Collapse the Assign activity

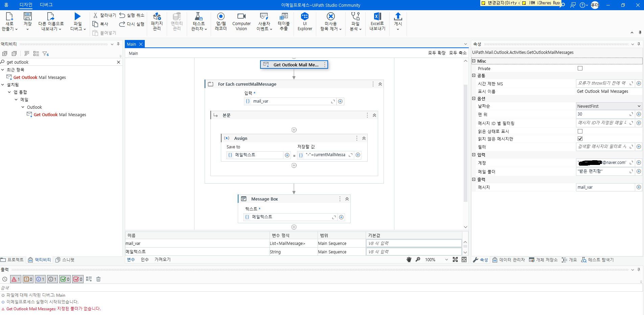tap(364, 138)
